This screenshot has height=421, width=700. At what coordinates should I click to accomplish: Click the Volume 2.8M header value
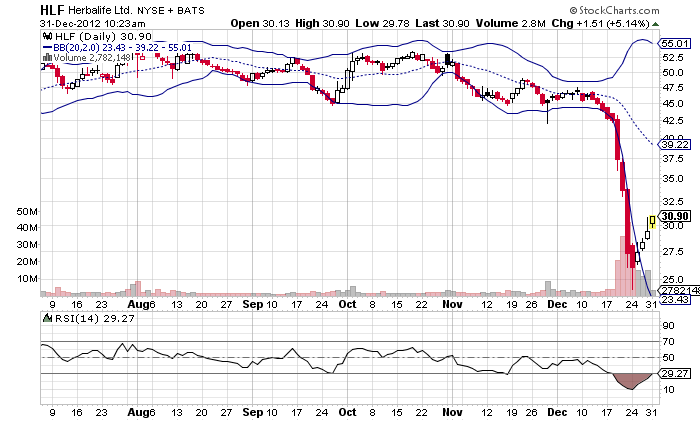pyautogui.click(x=511, y=23)
